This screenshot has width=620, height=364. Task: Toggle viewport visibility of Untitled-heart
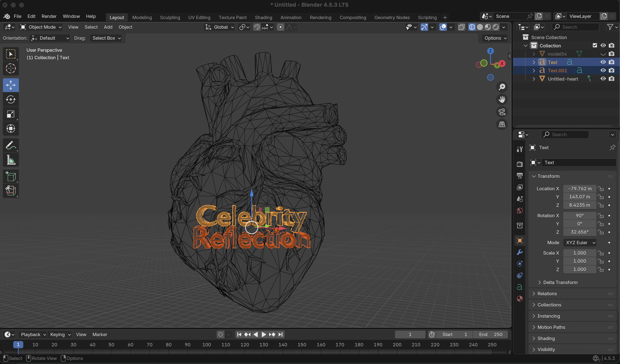[603, 79]
